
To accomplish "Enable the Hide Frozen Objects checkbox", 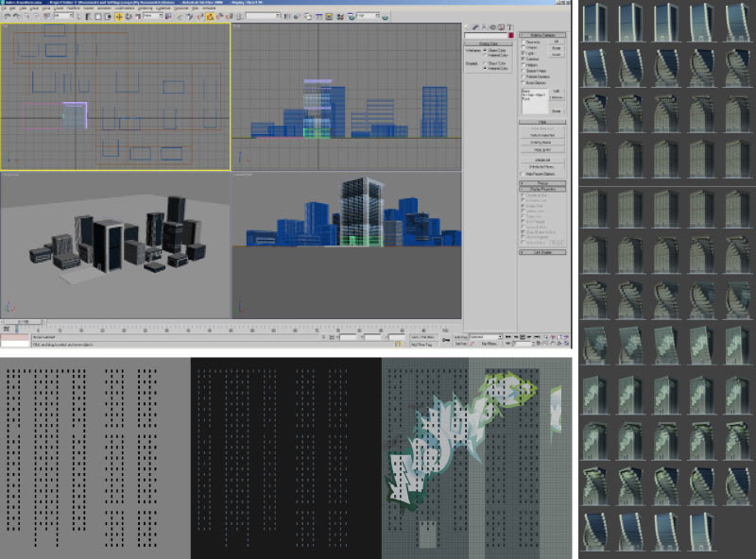I will point(524,174).
